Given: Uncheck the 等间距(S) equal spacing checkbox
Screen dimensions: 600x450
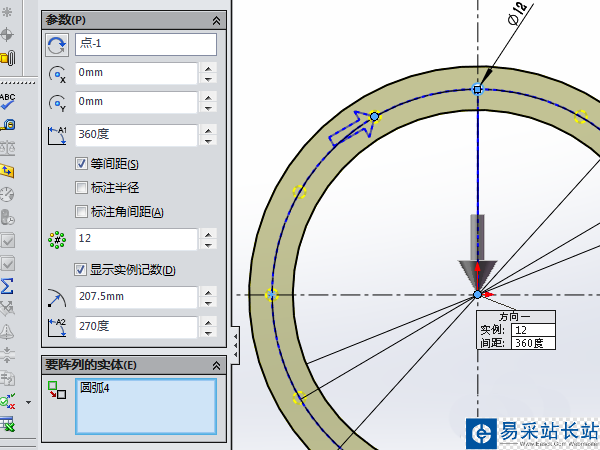Looking at the screenshot, I should [x=81, y=164].
